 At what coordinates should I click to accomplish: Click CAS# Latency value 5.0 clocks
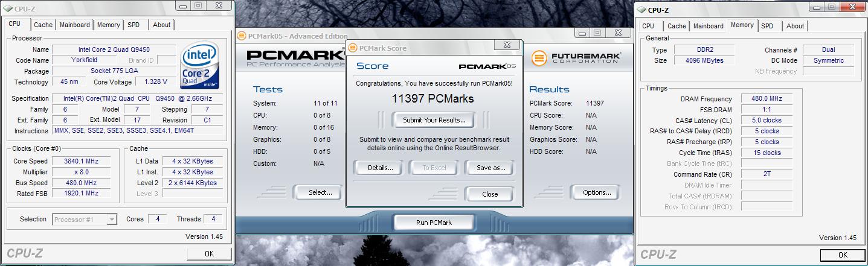pyautogui.click(x=767, y=120)
